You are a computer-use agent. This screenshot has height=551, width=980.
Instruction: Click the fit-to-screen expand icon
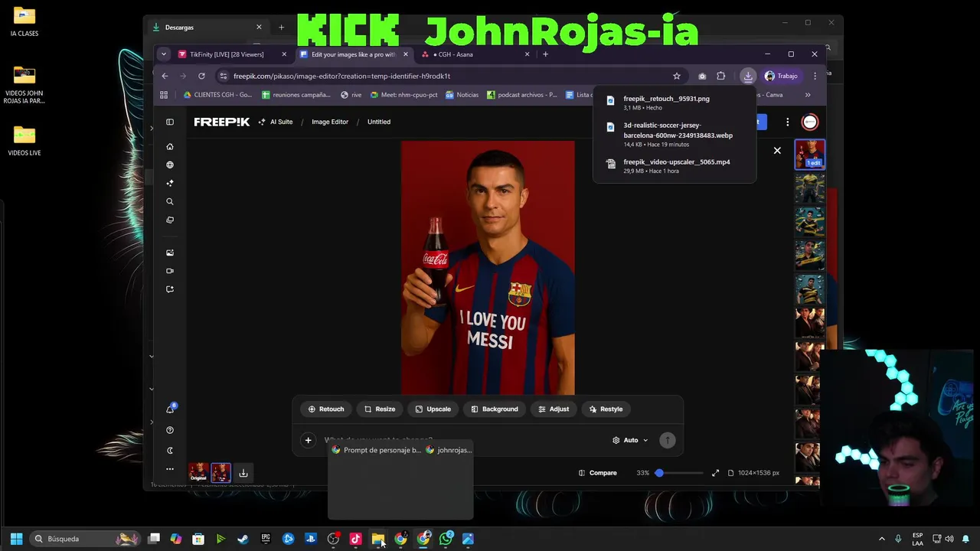[715, 473]
